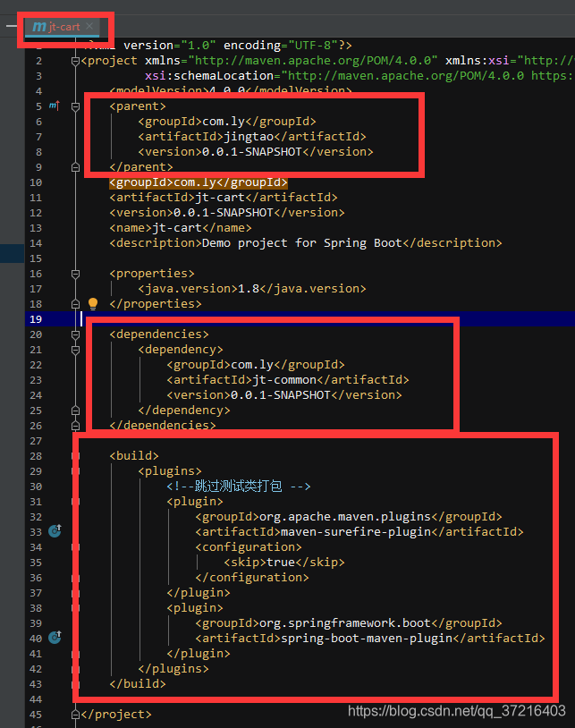575x728 pixels.
Task: Click the highlighted groupId com.ly on line 10
Action: pos(199,182)
